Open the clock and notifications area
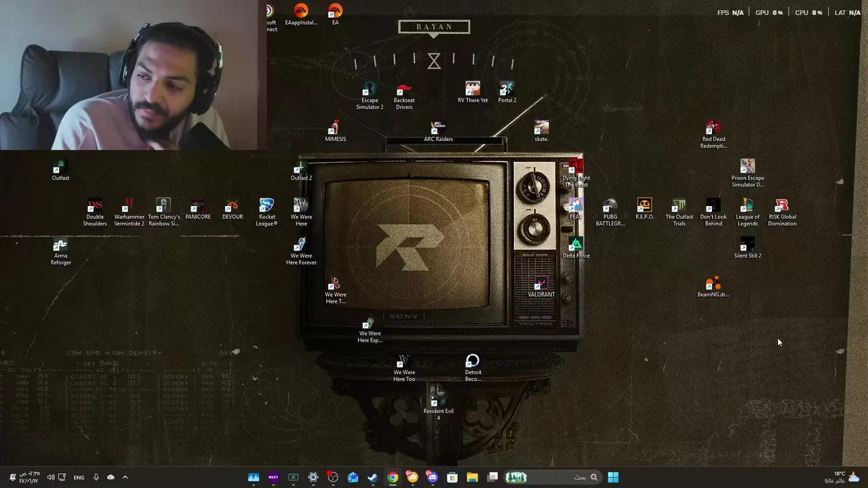 pos(24,477)
